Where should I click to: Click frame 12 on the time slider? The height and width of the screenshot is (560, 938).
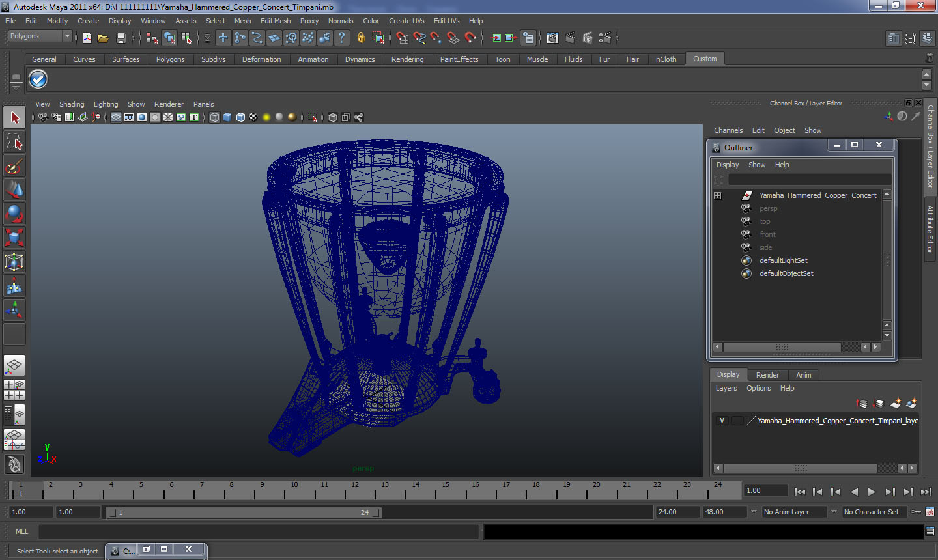pyautogui.click(x=354, y=490)
